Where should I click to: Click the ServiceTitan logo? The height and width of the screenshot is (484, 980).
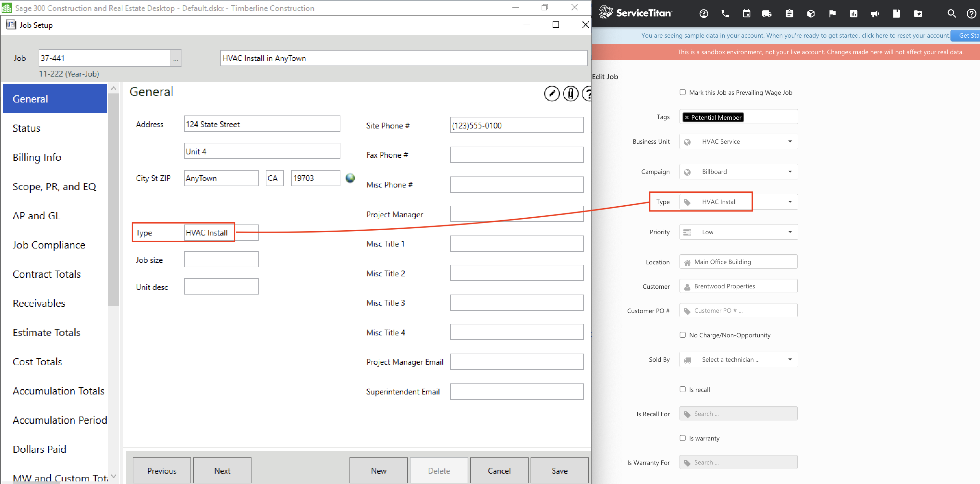point(635,13)
